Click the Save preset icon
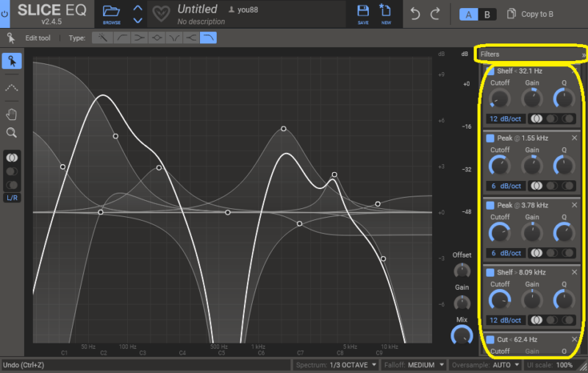This screenshot has width=588, height=373. pyautogui.click(x=363, y=13)
